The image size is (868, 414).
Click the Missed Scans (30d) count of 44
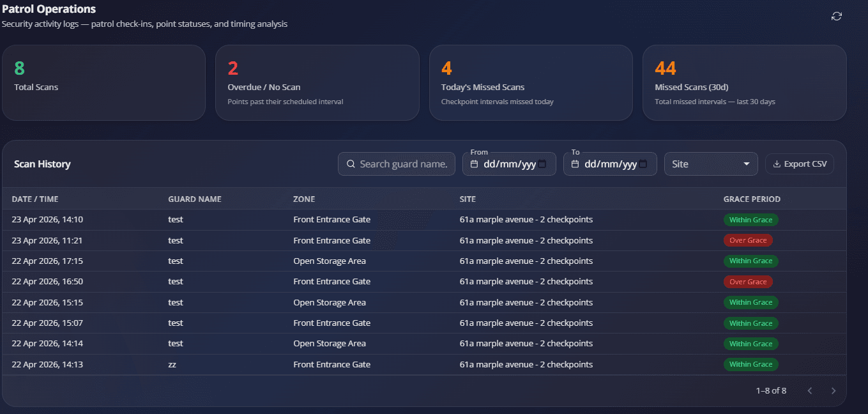click(x=664, y=68)
